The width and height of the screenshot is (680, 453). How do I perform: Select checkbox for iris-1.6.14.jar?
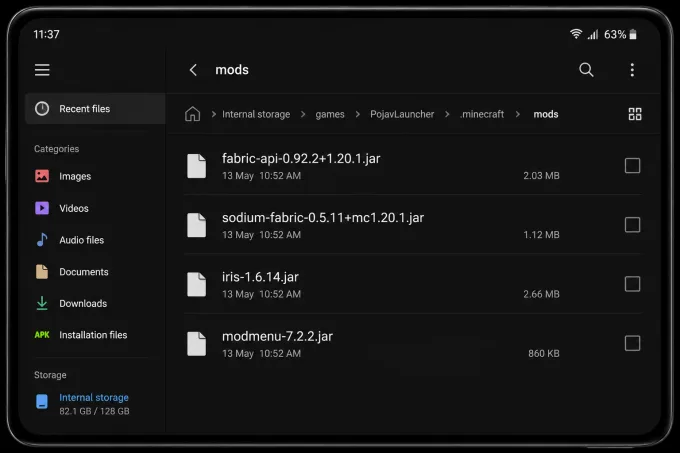click(632, 284)
